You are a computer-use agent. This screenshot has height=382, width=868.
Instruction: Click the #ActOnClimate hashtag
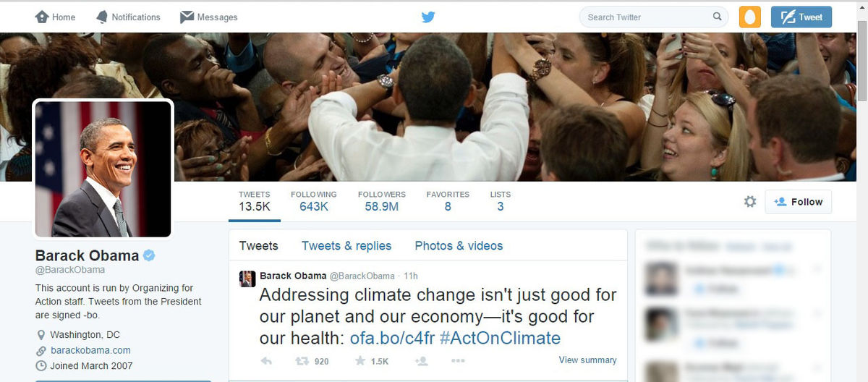tap(500, 338)
